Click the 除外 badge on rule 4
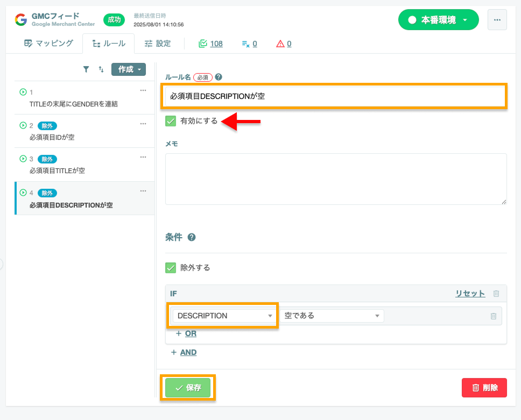 pos(47,193)
